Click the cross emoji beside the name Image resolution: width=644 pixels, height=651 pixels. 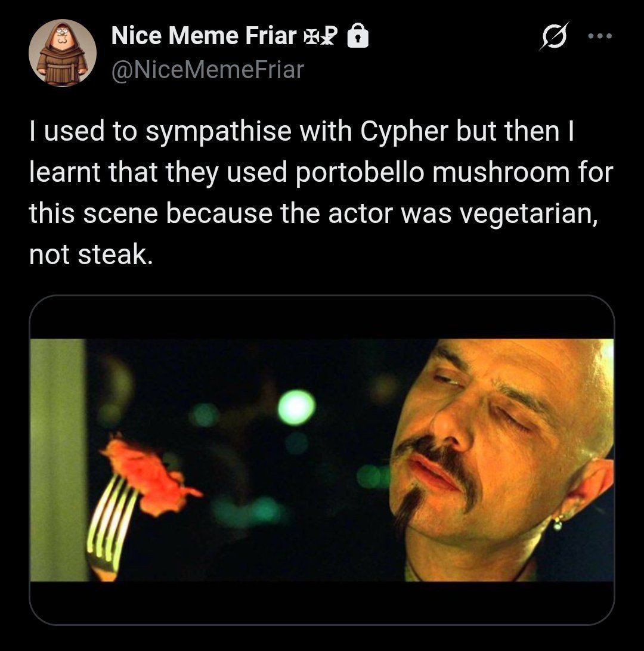(x=311, y=36)
